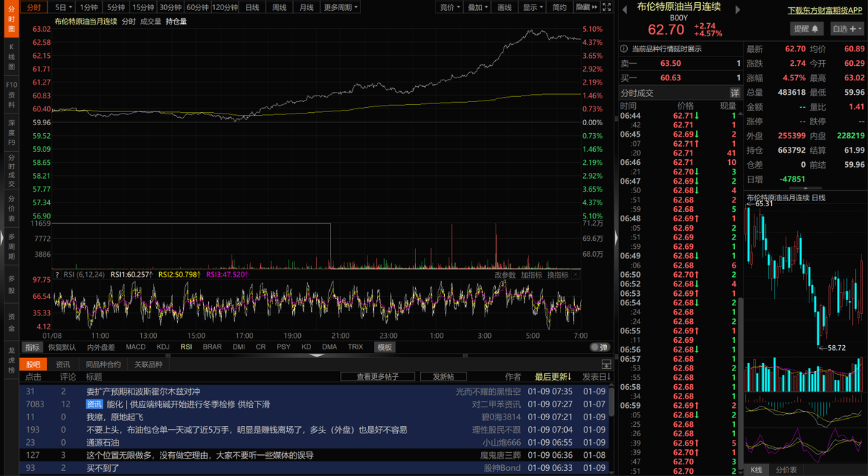Open the 龙虎榜 sidebar item

coord(12,360)
